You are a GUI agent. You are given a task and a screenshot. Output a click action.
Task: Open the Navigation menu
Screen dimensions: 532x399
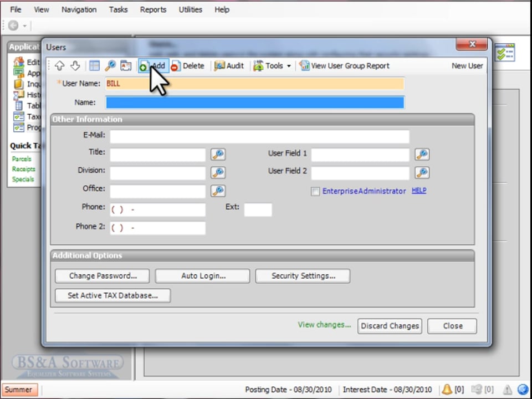(x=79, y=9)
